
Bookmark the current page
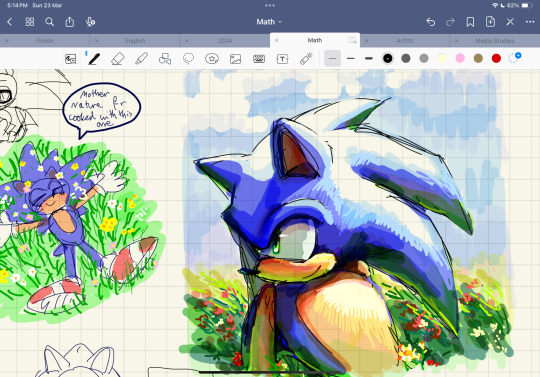pyautogui.click(x=470, y=22)
